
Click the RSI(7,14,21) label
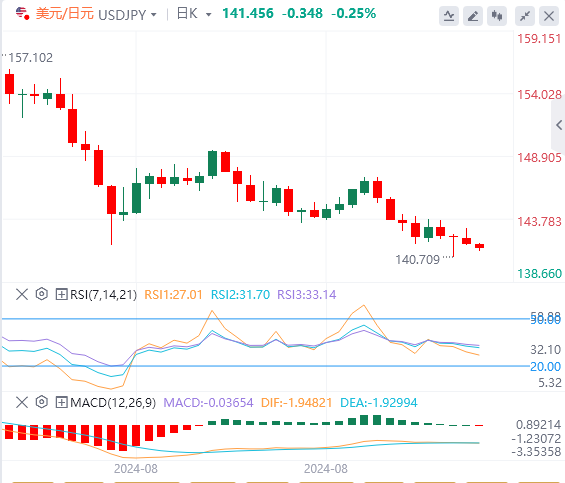point(103,294)
